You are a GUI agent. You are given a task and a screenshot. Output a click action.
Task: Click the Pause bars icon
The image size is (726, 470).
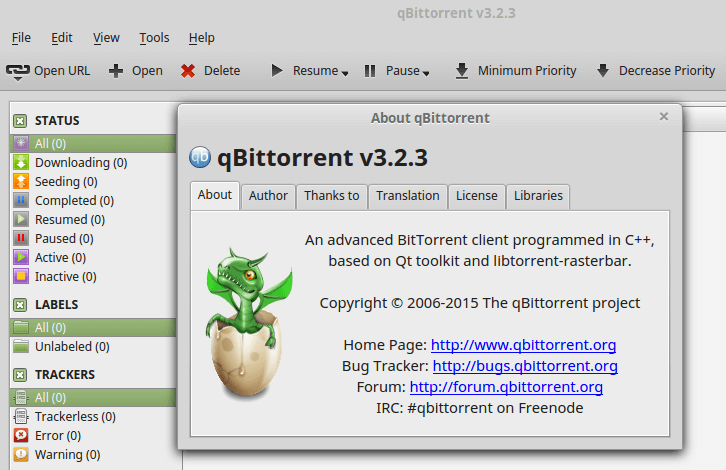[x=370, y=71]
